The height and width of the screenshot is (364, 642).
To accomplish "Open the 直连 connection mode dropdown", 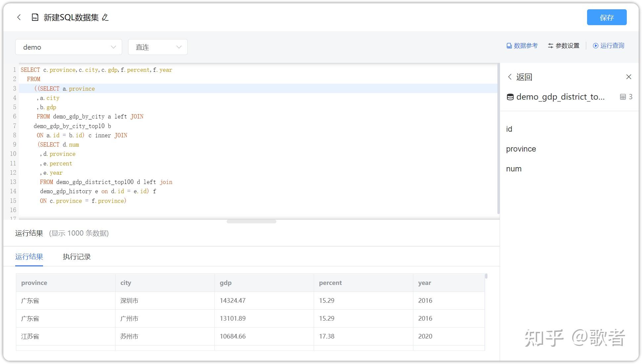I will [158, 47].
